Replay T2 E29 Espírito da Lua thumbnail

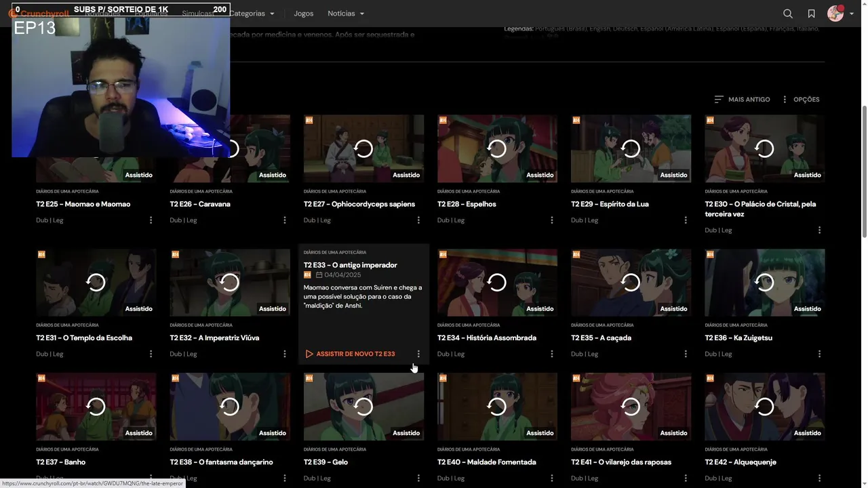tap(631, 148)
